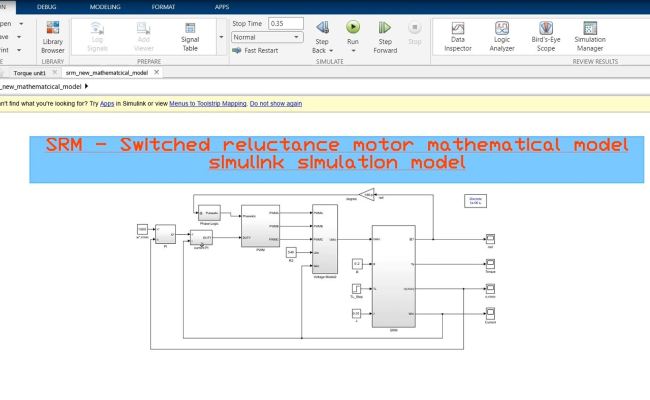Select the PWM subsystem block

point(260,226)
